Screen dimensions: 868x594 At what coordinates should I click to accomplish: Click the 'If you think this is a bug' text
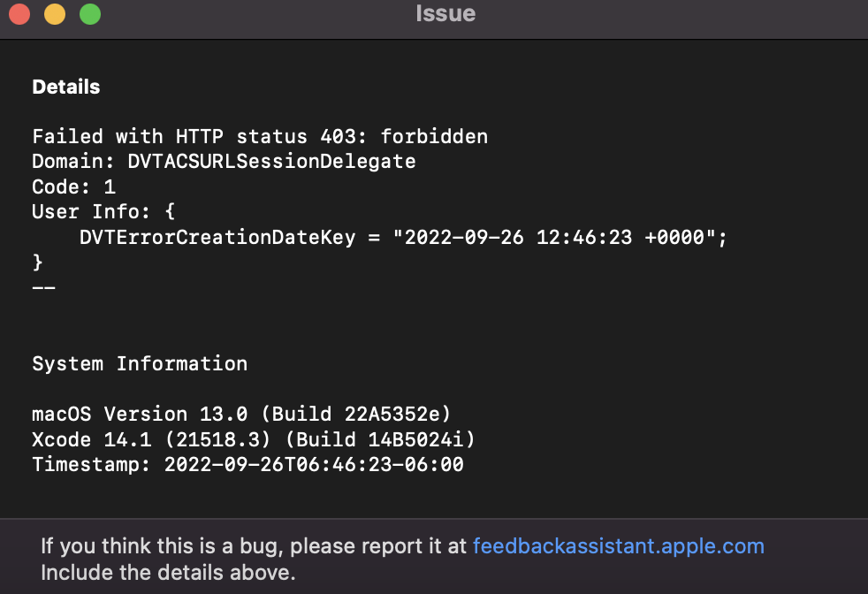pyautogui.click(x=254, y=546)
